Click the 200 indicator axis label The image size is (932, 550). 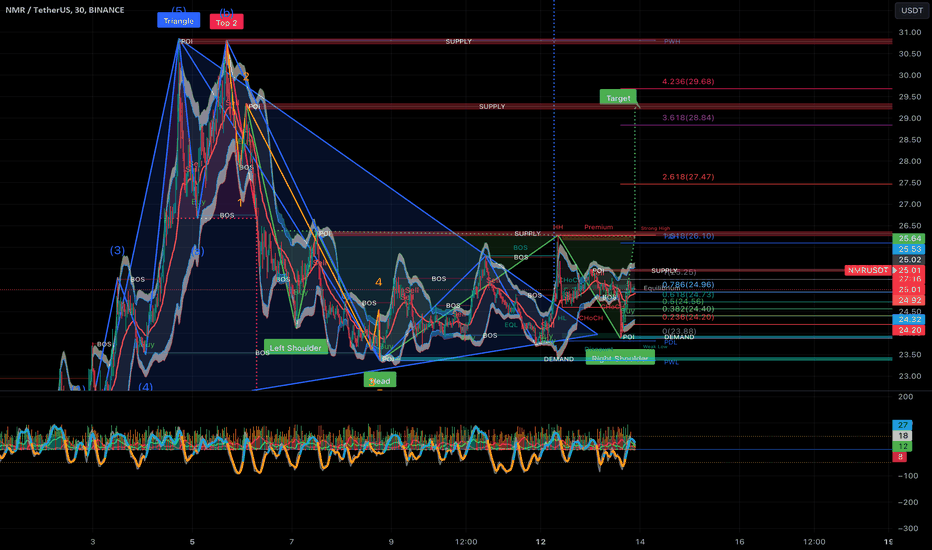click(x=906, y=397)
